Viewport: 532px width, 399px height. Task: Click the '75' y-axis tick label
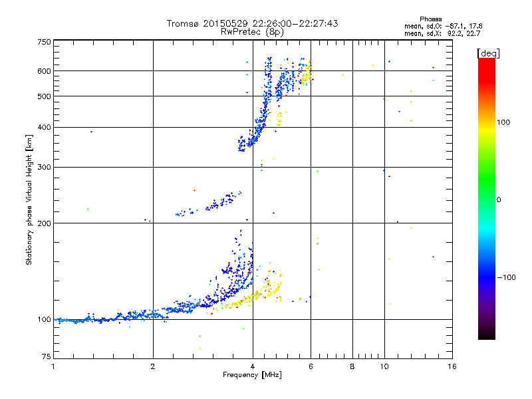point(47,356)
